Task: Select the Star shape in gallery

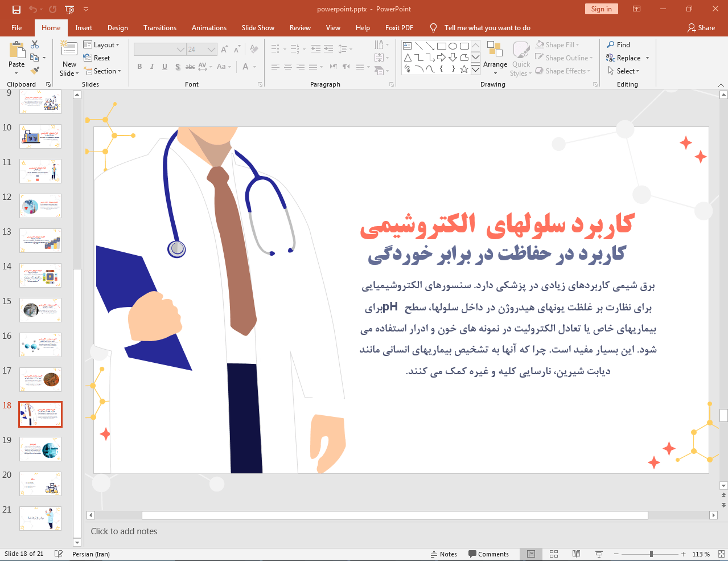Action: coord(464,69)
